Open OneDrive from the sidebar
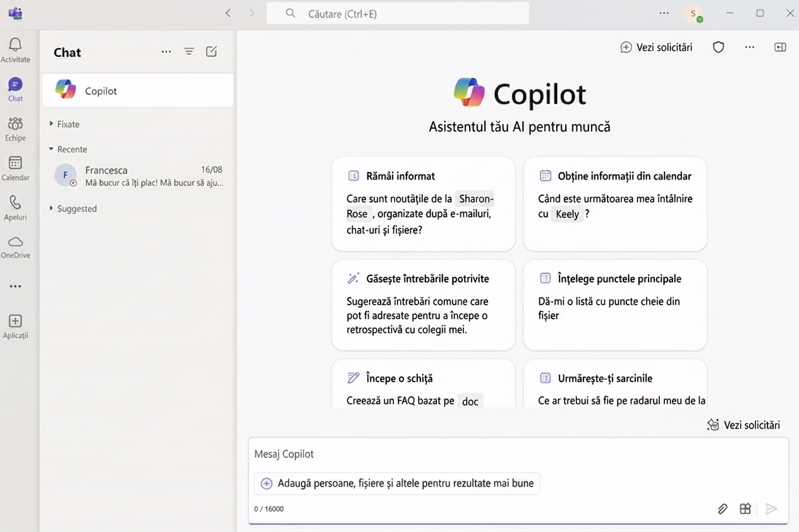Viewport: 799px width, 532px height. pos(15,246)
